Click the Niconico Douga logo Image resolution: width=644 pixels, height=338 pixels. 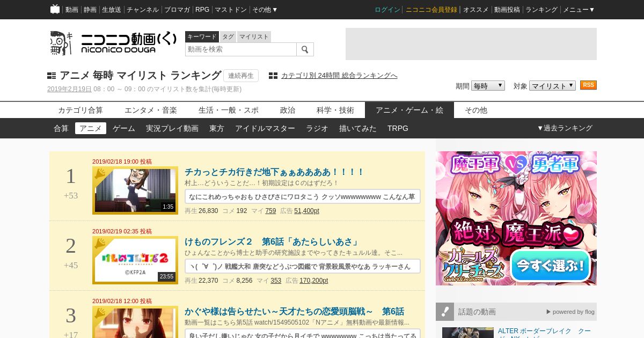click(113, 43)
